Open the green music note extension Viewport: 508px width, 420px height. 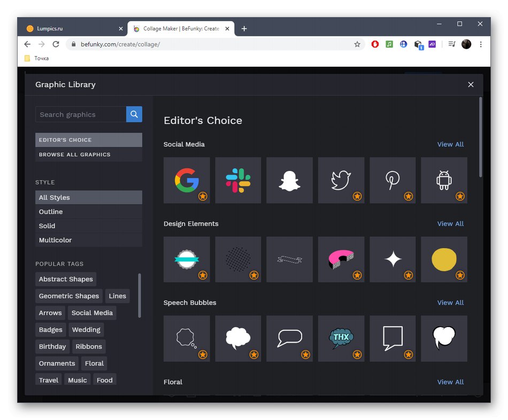(x=389, y=44)
